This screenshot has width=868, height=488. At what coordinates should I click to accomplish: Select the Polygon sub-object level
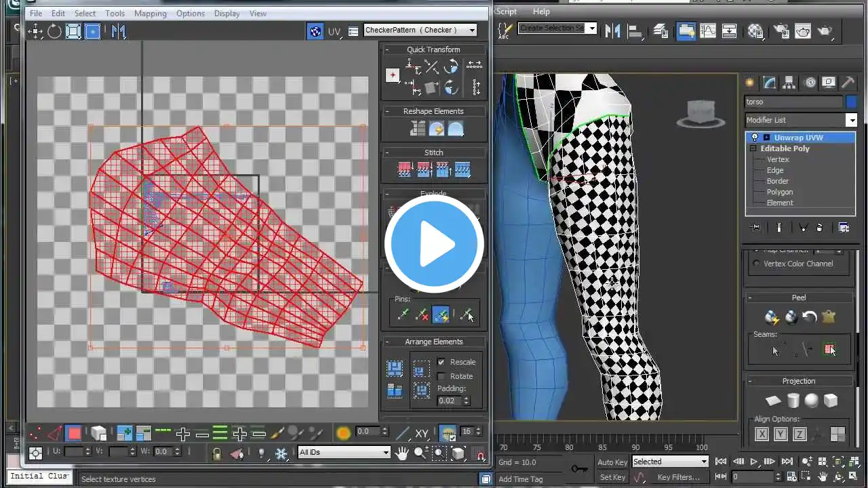click(780, 192)
